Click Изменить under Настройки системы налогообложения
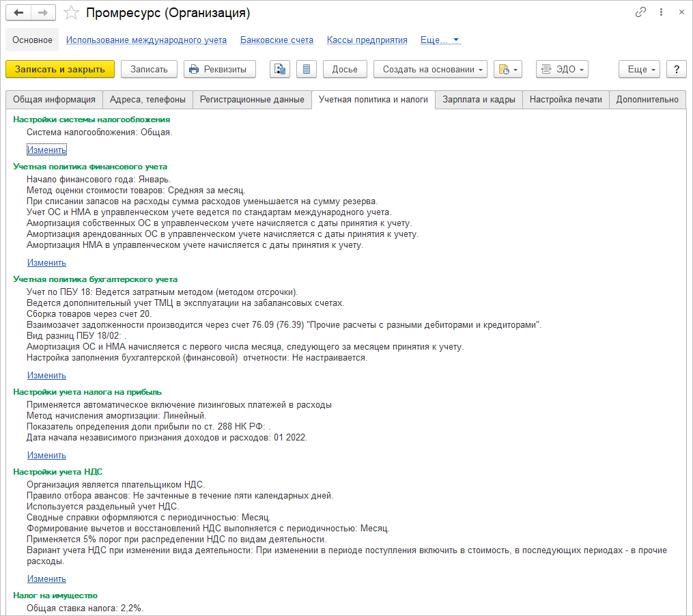This screenshot has width=693, height=616. [x=46, y=150]
